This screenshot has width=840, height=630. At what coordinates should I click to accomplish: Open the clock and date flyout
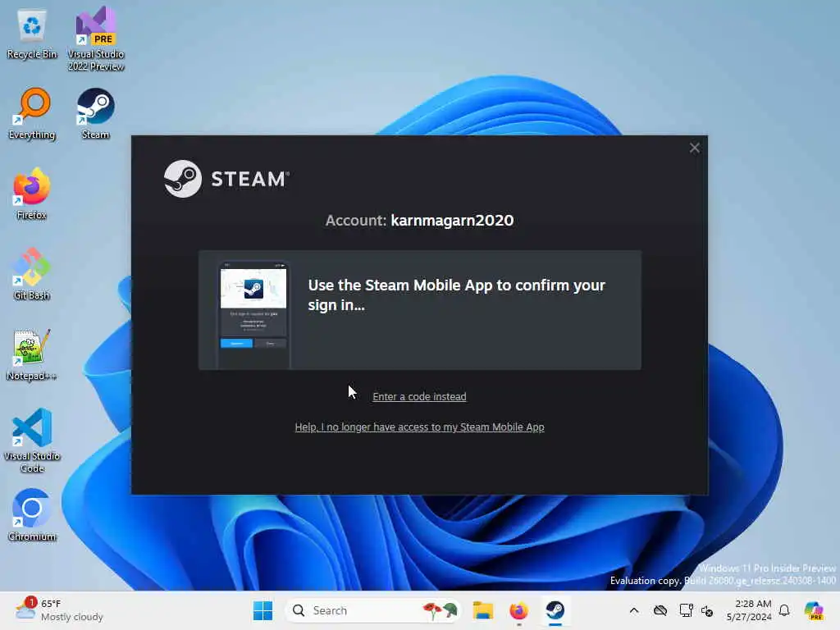click(749, 610)
